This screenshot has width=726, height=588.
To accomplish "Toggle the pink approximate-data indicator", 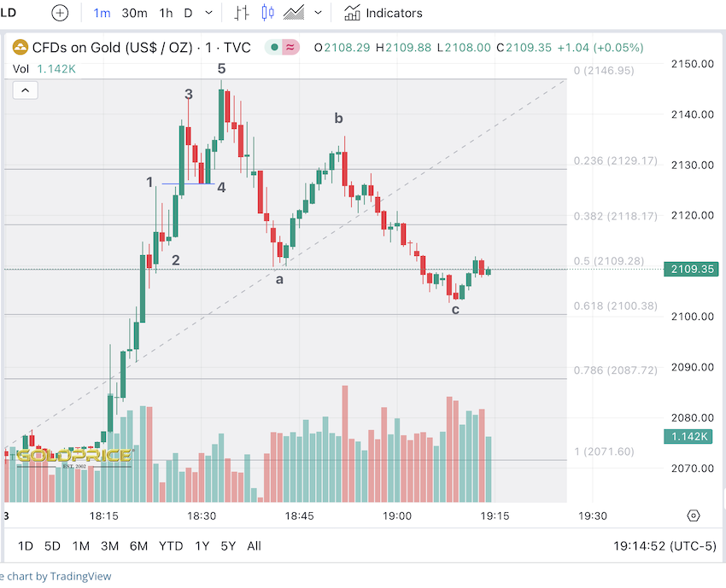I will (291, 47).
